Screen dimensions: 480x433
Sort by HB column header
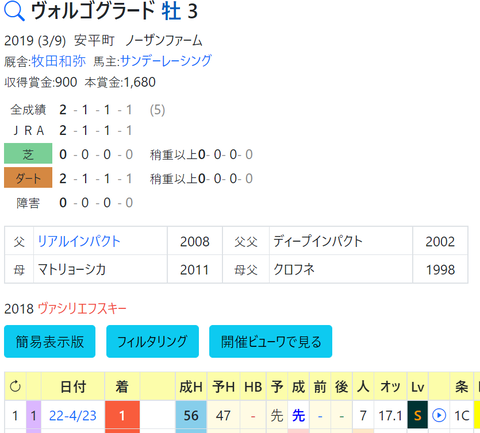253,387
